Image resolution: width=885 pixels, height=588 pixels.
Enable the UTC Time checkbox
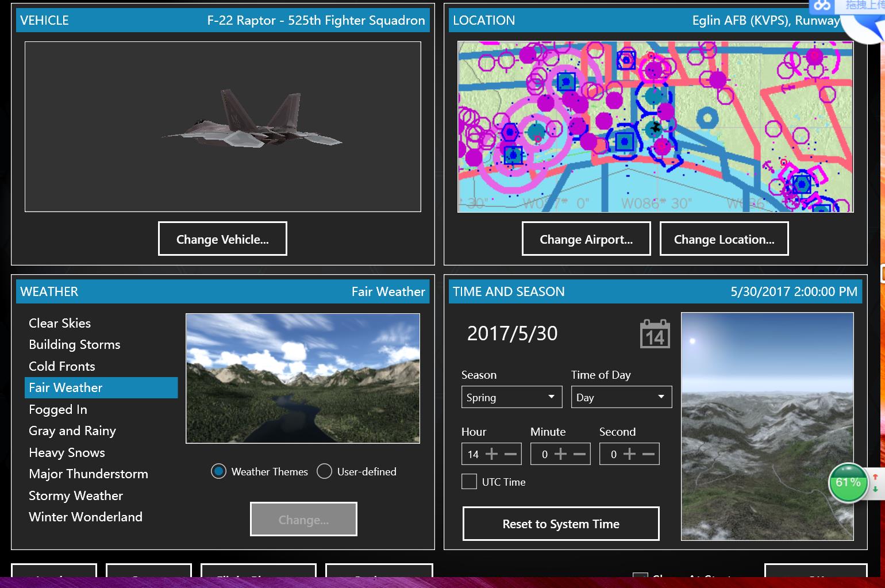click(x=469, y=482)
